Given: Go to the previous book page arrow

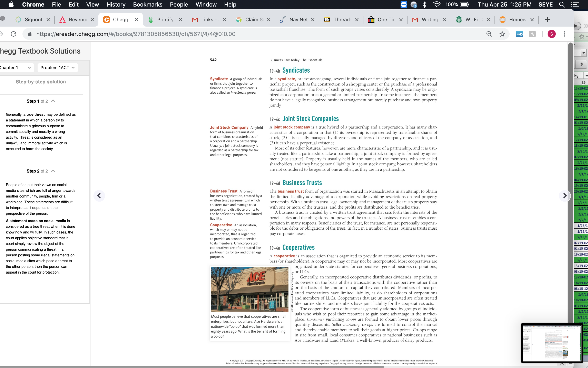Looking at the screenshot, I should pyautogui.click(x=99, y=196).
